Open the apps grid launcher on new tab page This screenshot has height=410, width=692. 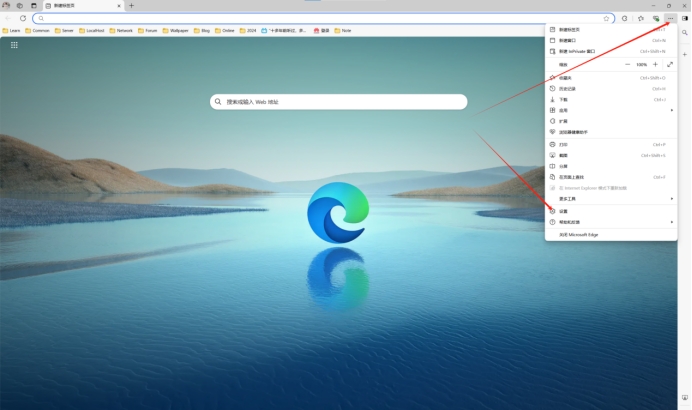[14, 45]
